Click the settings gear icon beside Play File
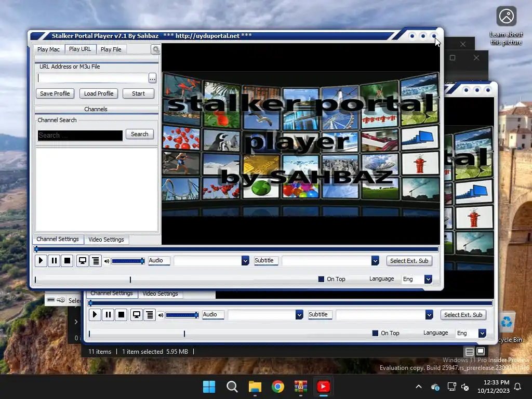This screenshot has height=399, width=532. pos(155,49)
